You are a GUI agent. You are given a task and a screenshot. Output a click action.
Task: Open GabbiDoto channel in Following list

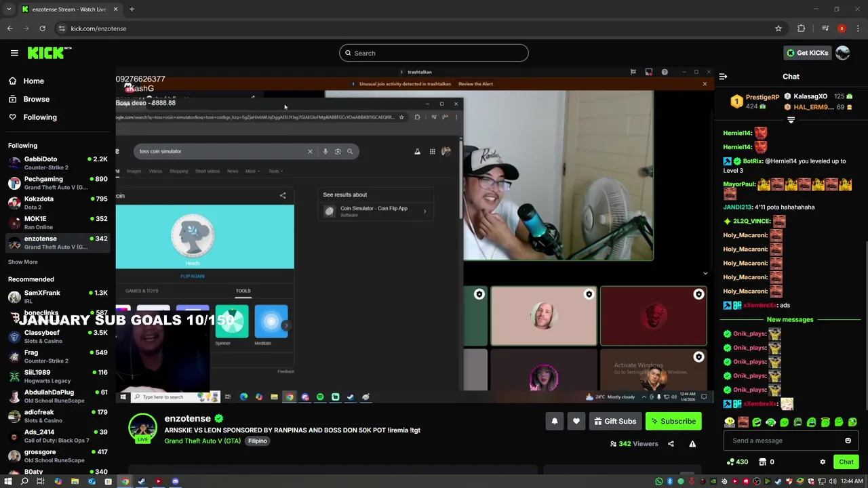(x=58, y=163)
